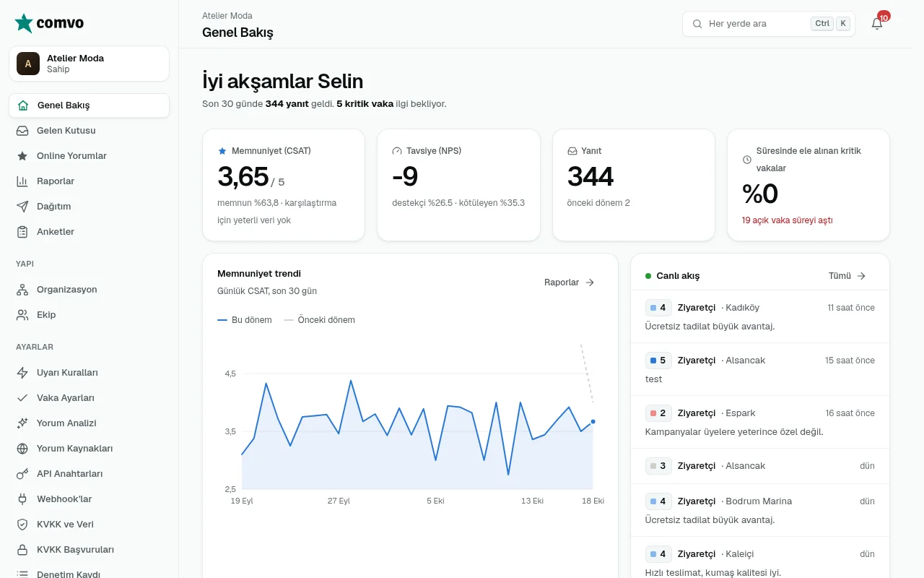The image size is (924, 578).
Task: Click the Yorum Analizi sparkle icon
Action: tap(23, 423)
